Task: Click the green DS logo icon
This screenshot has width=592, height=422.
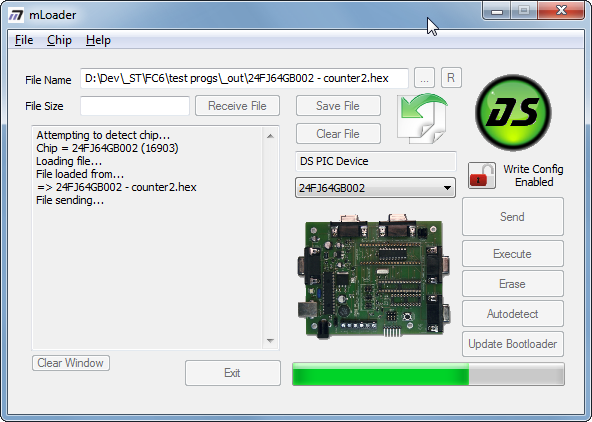Action: tap(513, 112)
